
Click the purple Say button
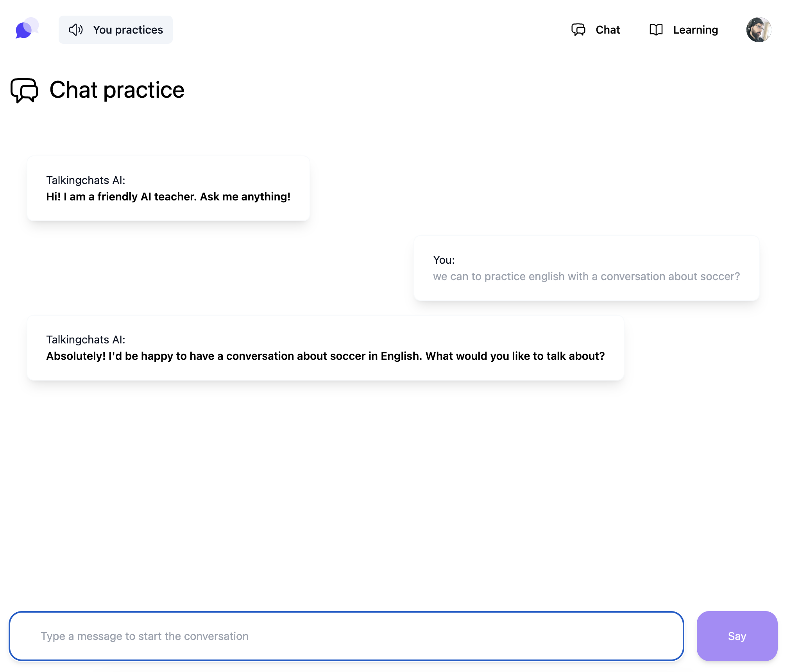737,636
